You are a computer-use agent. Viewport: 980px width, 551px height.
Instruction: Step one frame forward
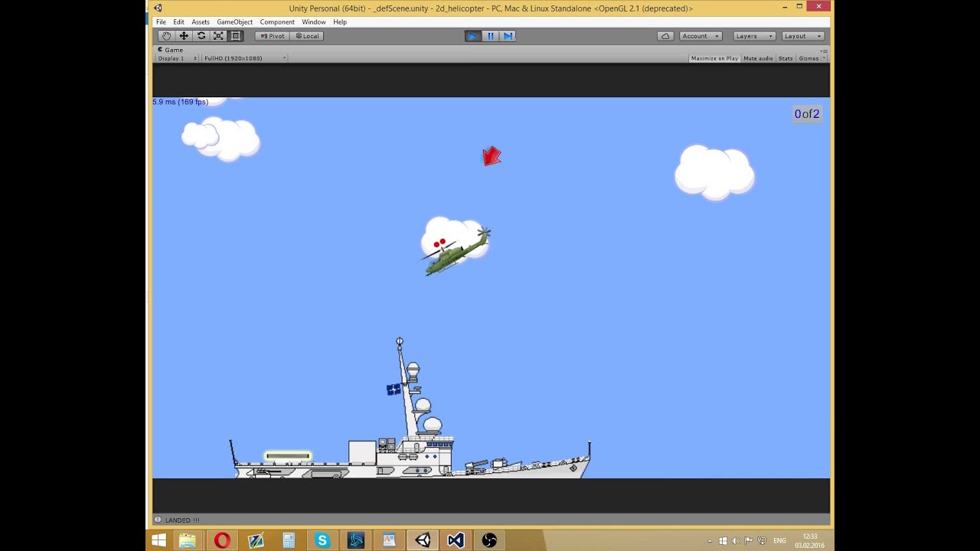coord(508,35)
